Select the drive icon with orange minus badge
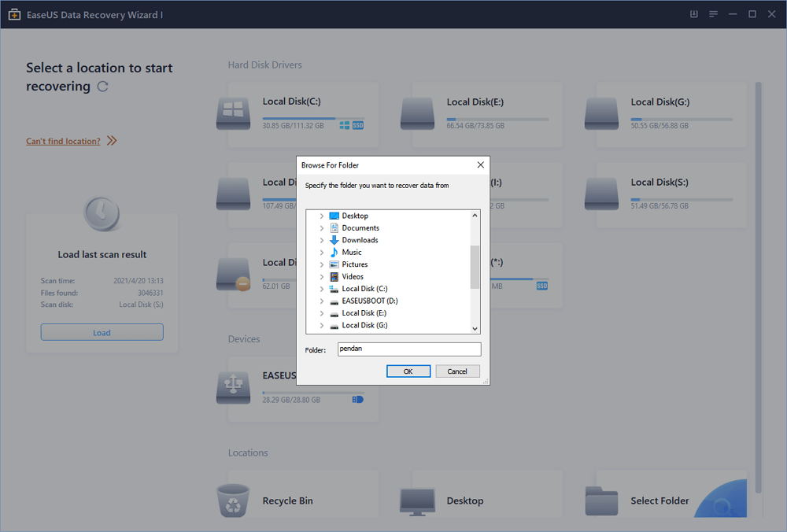Screen dimensions: 787x532 234,274
